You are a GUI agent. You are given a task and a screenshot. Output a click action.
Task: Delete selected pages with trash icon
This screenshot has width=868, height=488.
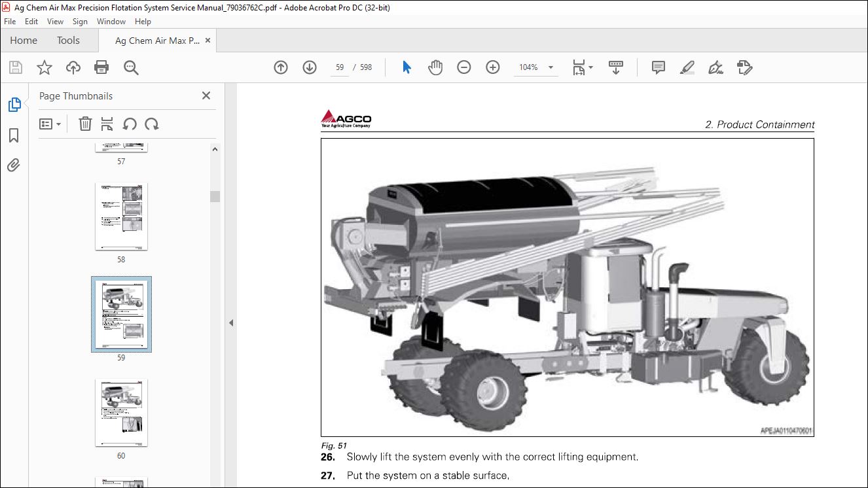[85, 124]
